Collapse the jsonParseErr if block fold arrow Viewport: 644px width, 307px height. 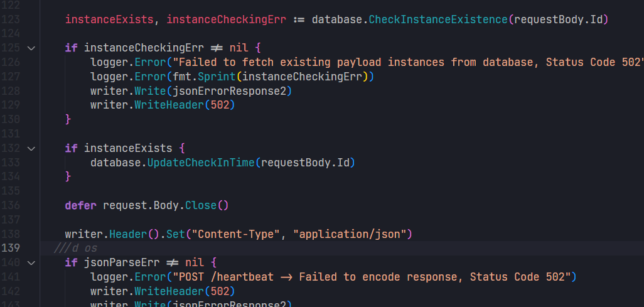click(x=31, y=262)
